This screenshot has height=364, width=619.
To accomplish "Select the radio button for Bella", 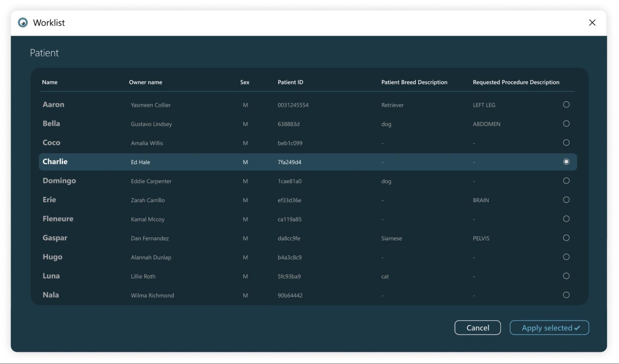I will pos(566,124).
